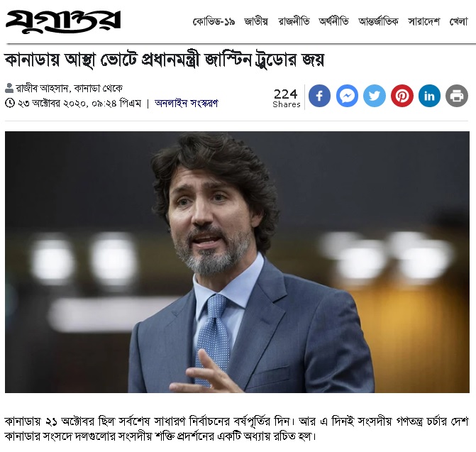Viewport: 476px width, 452px height.
Task: Click the অনলাইন সংস্করণ link
Action: [x=187, y=103]
